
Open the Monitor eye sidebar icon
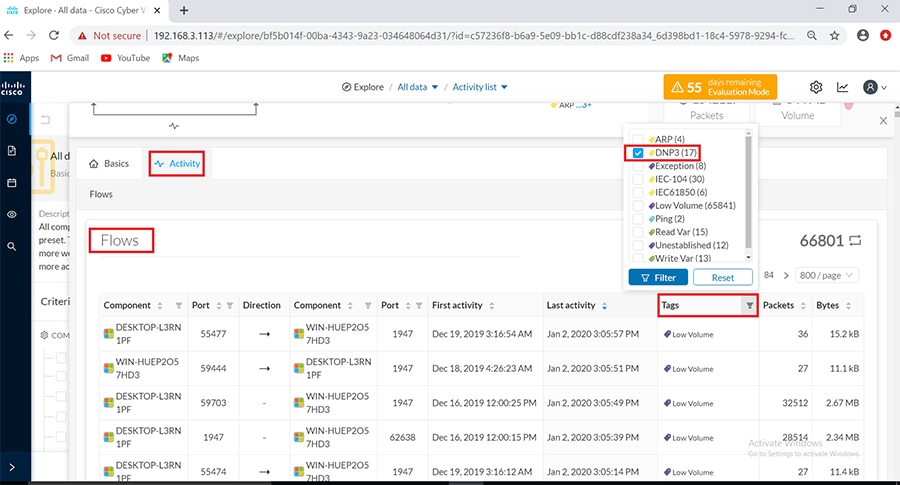pos(11,214)
